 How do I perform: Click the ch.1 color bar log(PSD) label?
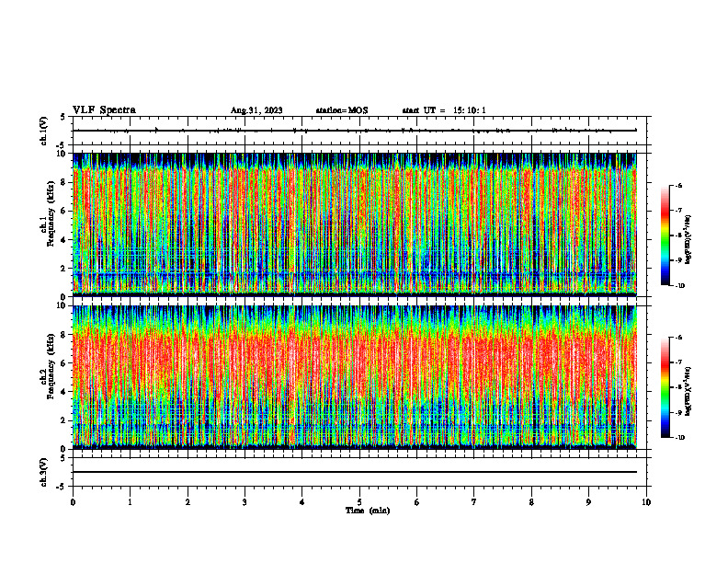point(688,240)
